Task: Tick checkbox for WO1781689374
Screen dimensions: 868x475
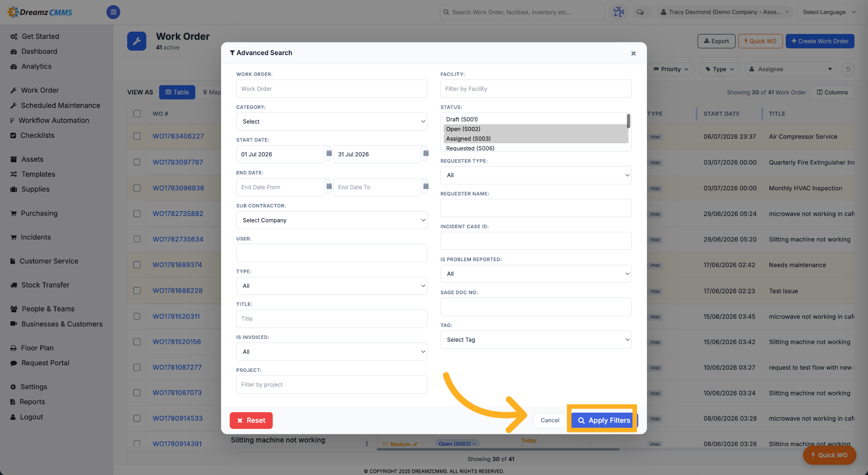Action: pos(137,264)
